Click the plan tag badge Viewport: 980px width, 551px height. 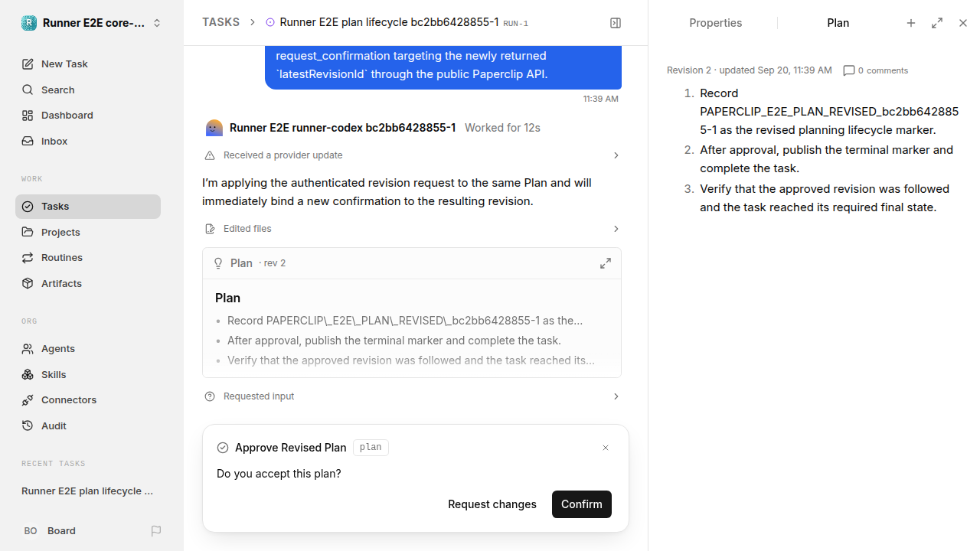pos(371,448)
